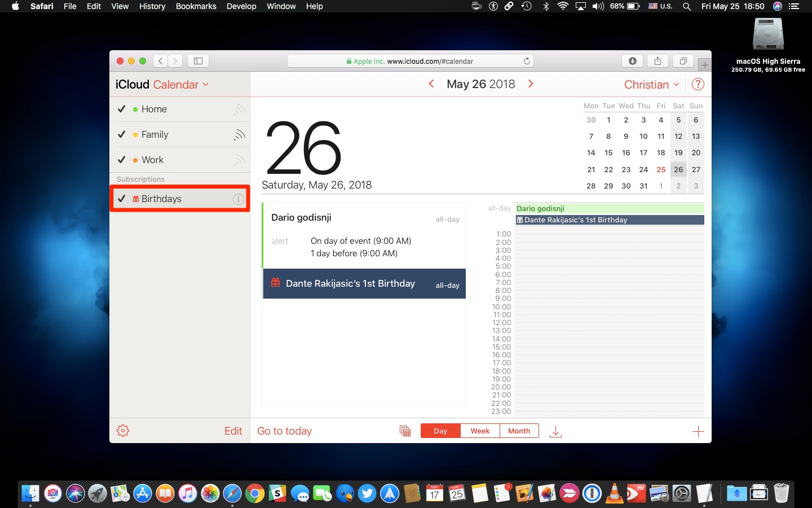The height and width of the screenshot is (508, 812).
Task: Click Edit at sidebar bottom
Action: coord(233,431)
